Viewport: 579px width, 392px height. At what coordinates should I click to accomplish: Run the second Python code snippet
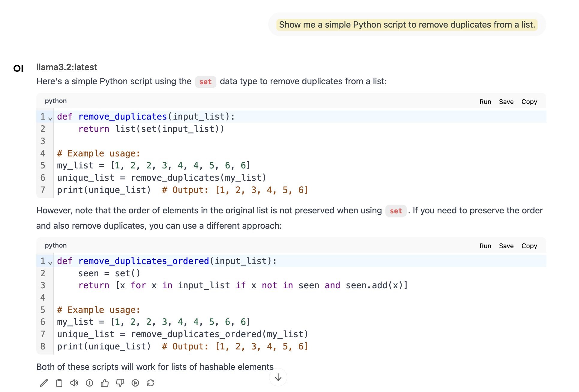click(x=485, y=246)
